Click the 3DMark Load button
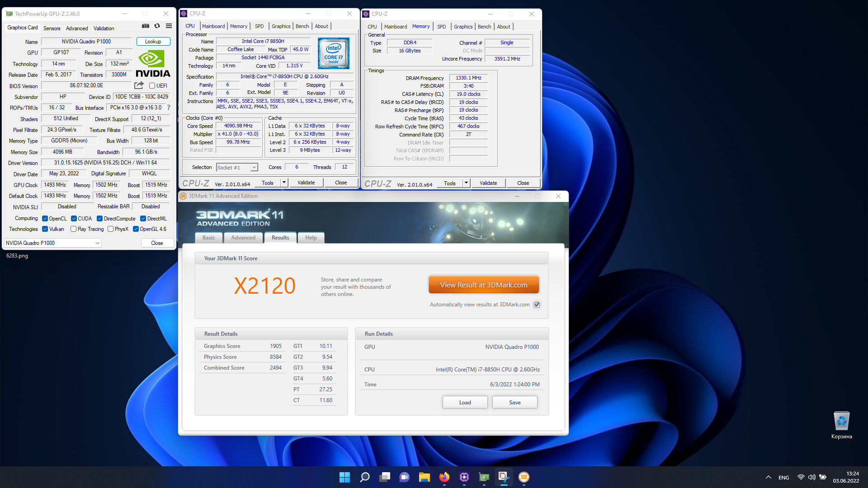The image size is (868, 488). point(465,403)
